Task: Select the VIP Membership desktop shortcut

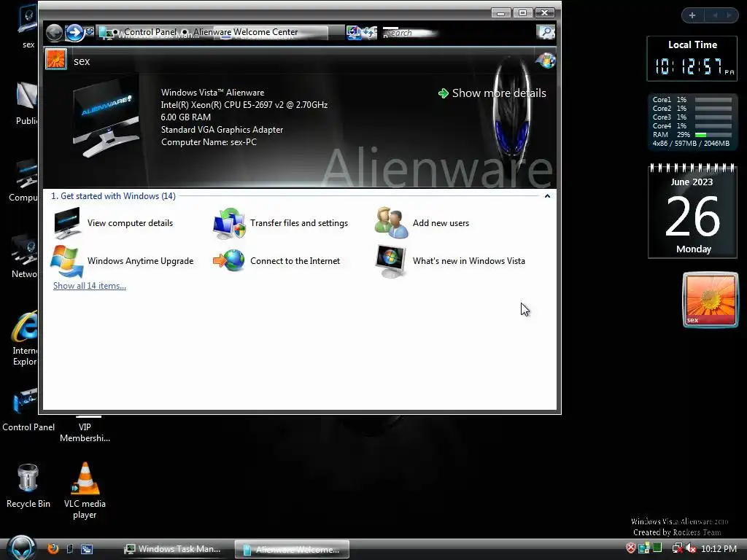Action: (85, 430)
